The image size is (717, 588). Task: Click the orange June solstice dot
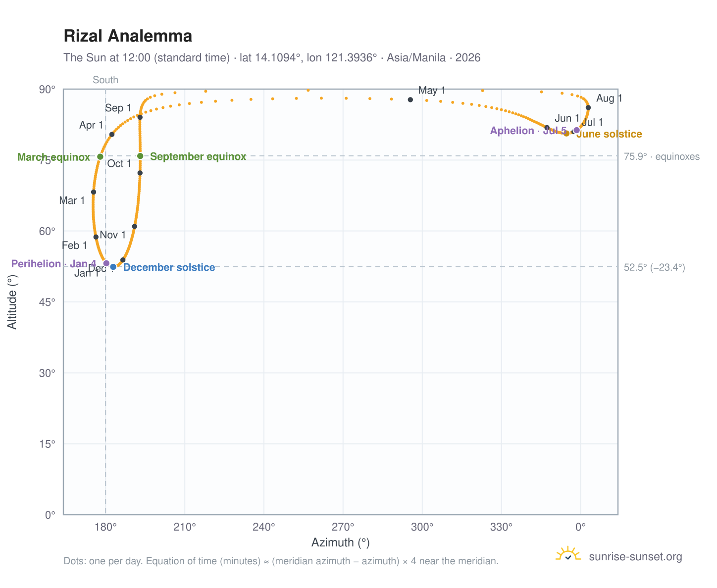(x=567, y=133)
